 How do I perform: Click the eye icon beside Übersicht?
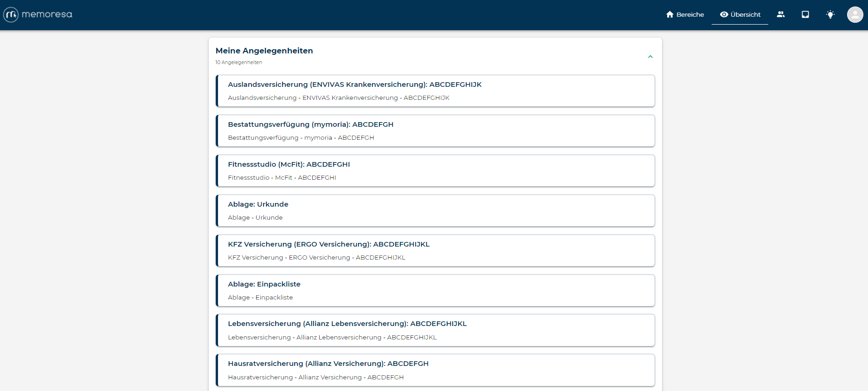tap(724, 14)
